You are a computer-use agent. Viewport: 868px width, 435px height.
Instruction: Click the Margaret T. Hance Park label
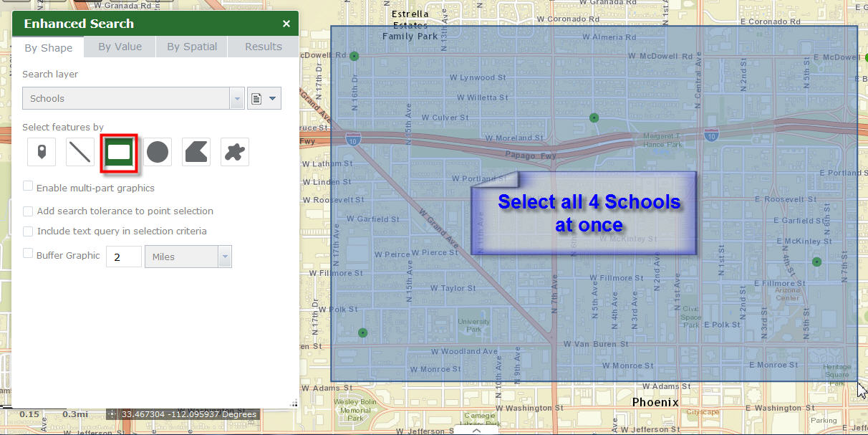pyautogui.click(x=661, y=140)
